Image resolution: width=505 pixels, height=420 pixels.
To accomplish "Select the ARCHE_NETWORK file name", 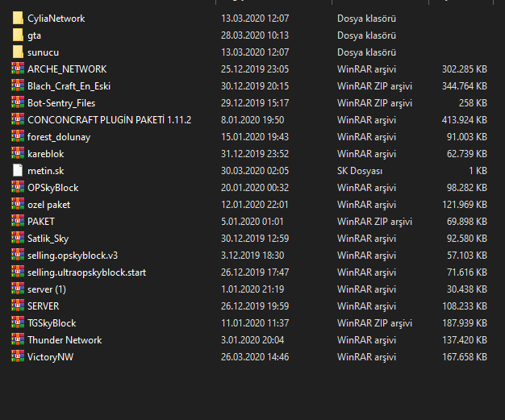I will (67, 69).
